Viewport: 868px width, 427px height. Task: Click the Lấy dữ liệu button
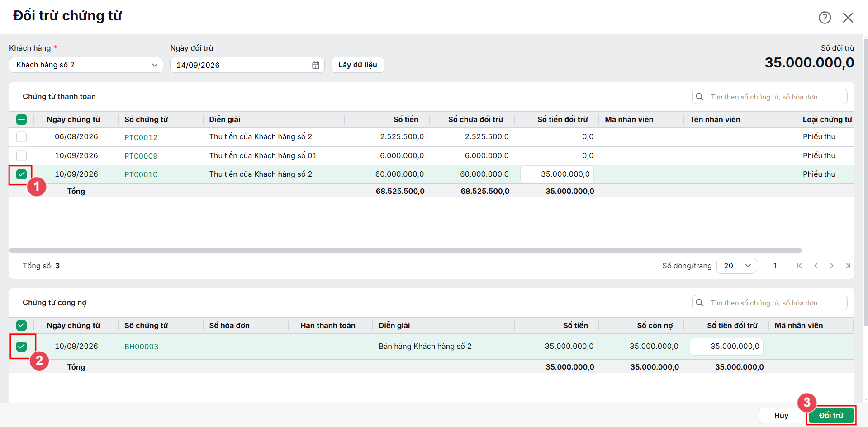point(358,65)
